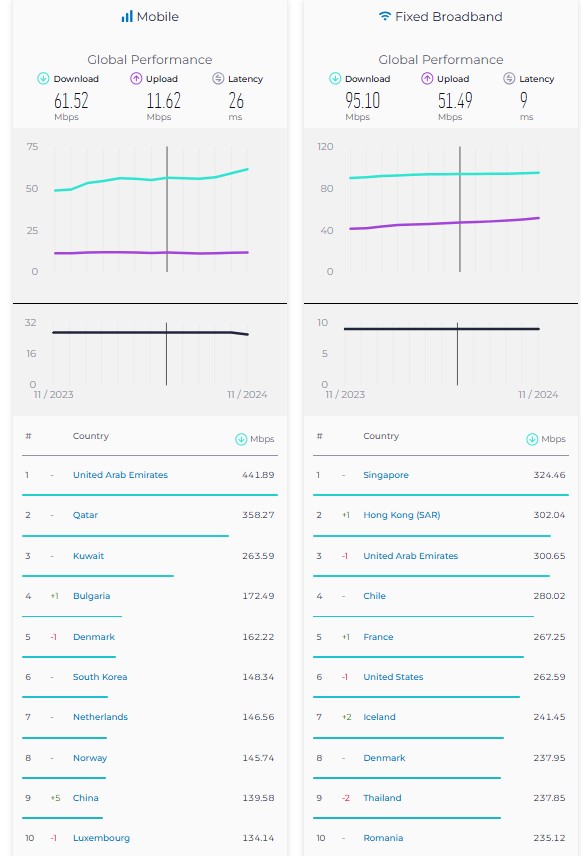Open the Fixed Broadband tab heading
The height and width of the screenshot is (856, 581).
[x=441, y=17]
